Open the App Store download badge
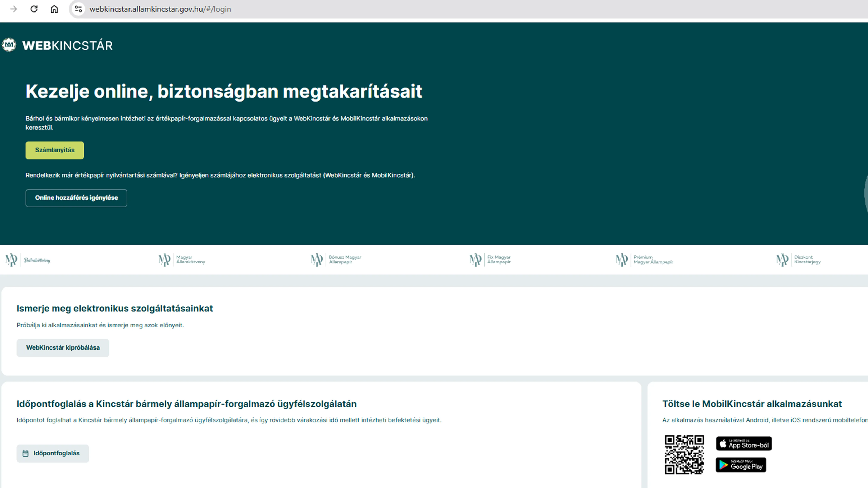The height and width of the screenshot is (488, 868). [x=744, y=444]
